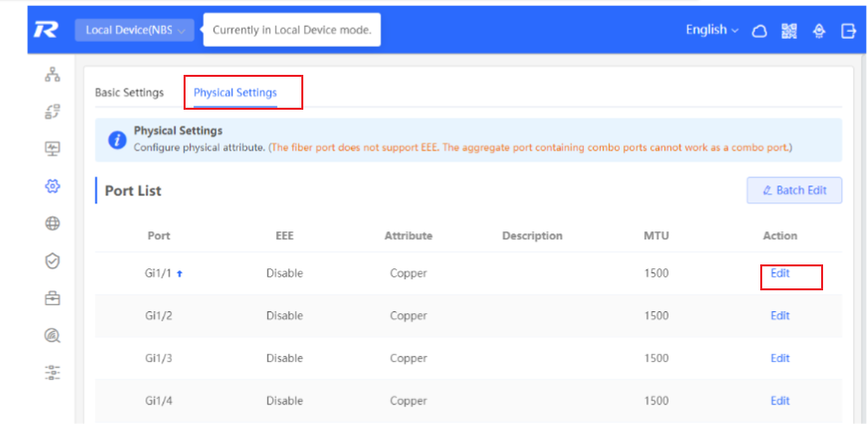This screenshot has height=444, width=868.
Task: Click Edit for port Gi1/3
Action: point(780,358)
